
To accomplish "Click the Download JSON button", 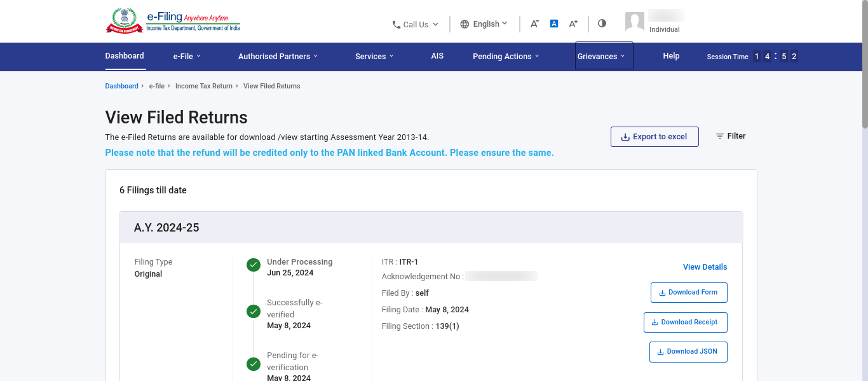I will pyautogui.click(x=688, y=352).
